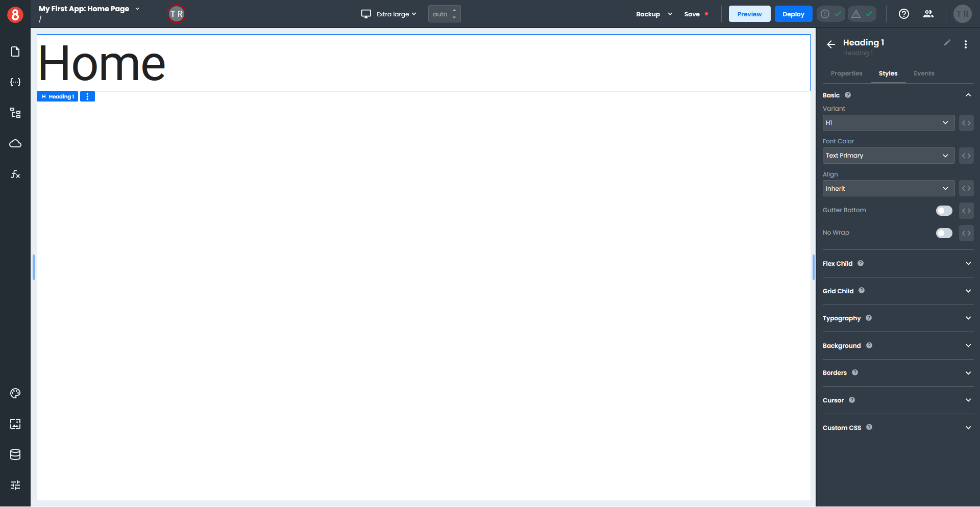Image resolution: width=980 pixels, height=507 pixels.
Task: Open the database icon in sidebar
Action: [x=15, y=454]
